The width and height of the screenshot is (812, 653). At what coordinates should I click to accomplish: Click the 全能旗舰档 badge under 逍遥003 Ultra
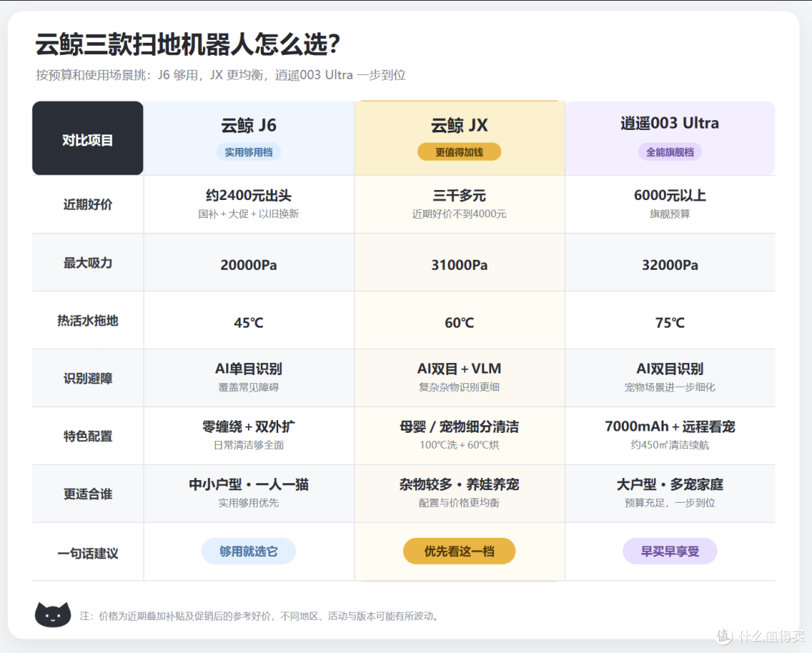[x=670, y=152]
